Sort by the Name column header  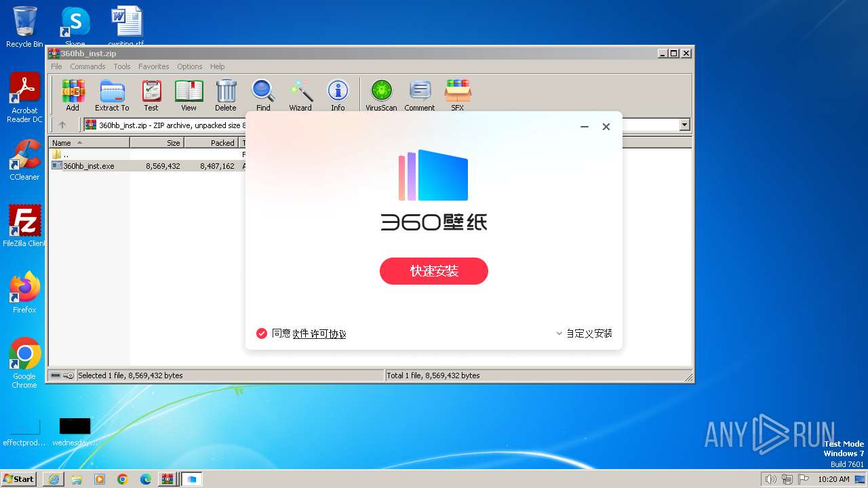(90, 143)
